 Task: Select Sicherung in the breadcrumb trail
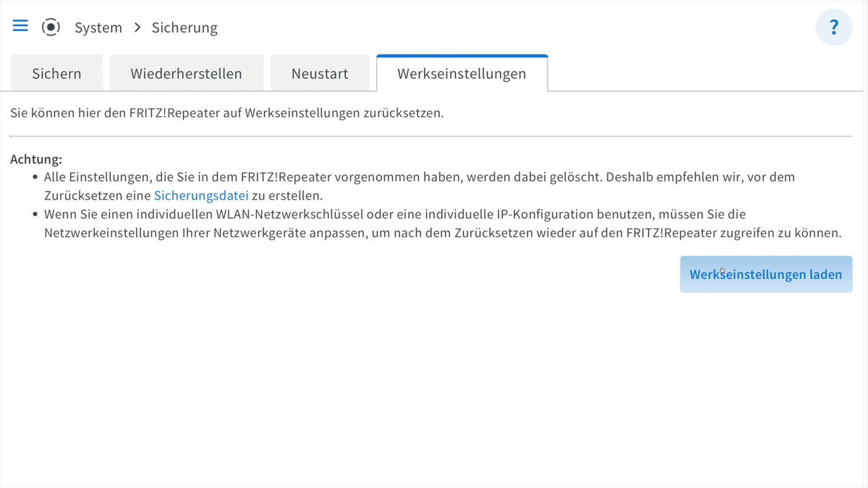(x=184, y=27)
